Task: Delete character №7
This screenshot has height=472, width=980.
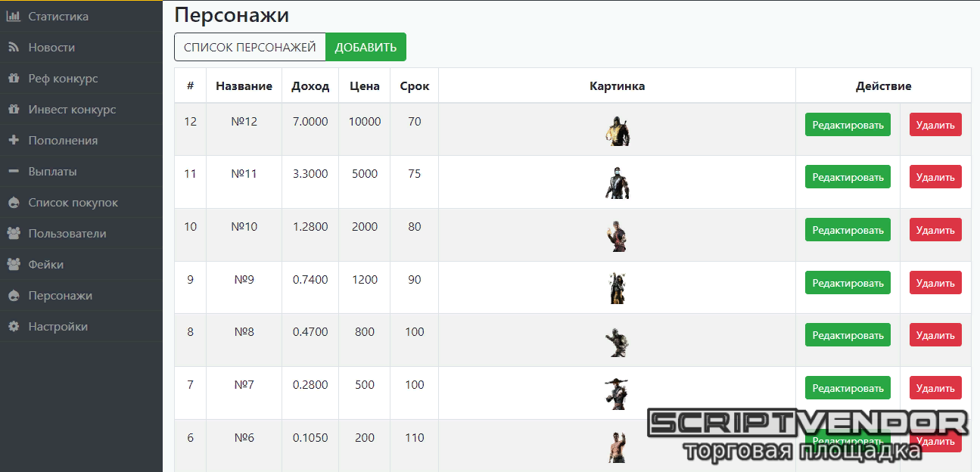Action: coord(935,388)
